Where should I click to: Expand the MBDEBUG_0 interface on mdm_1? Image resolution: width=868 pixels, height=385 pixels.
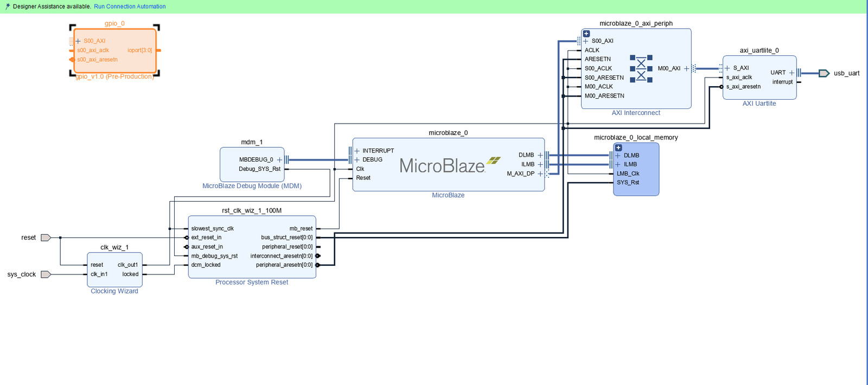point(279,160)
